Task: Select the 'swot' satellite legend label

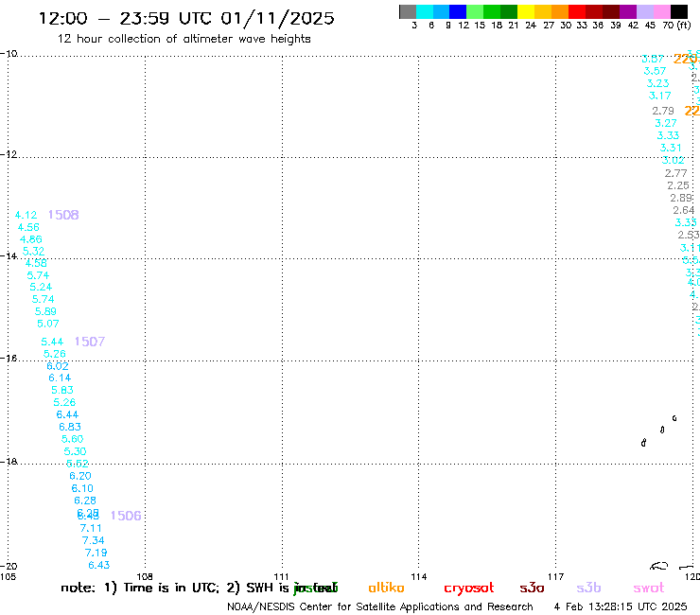Action: click(649, 589)
